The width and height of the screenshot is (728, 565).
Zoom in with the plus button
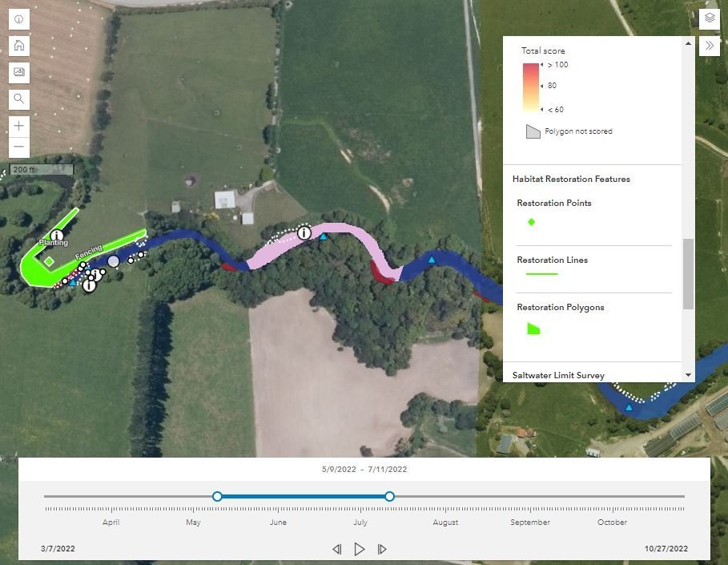click(x=19, y=126)
